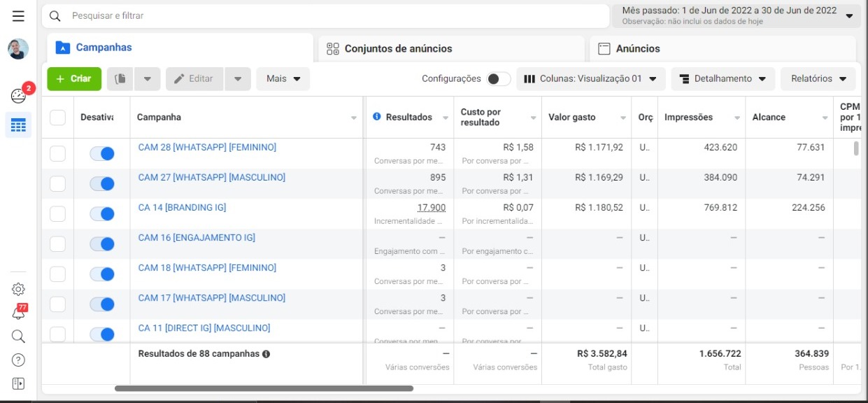Open the Detalhamento dropdown
The width and height of the screenshot is (868, 403).
(x=723, y=79)
